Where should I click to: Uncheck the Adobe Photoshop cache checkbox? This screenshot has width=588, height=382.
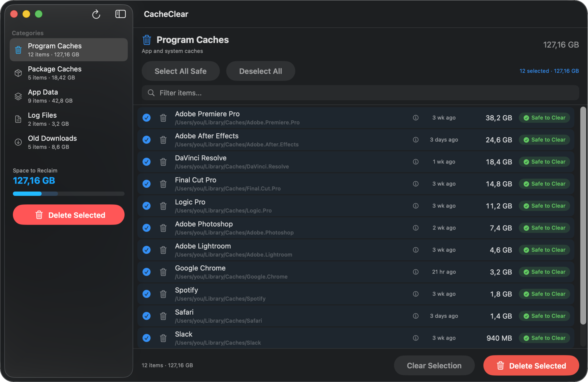[x=146, y=228]
